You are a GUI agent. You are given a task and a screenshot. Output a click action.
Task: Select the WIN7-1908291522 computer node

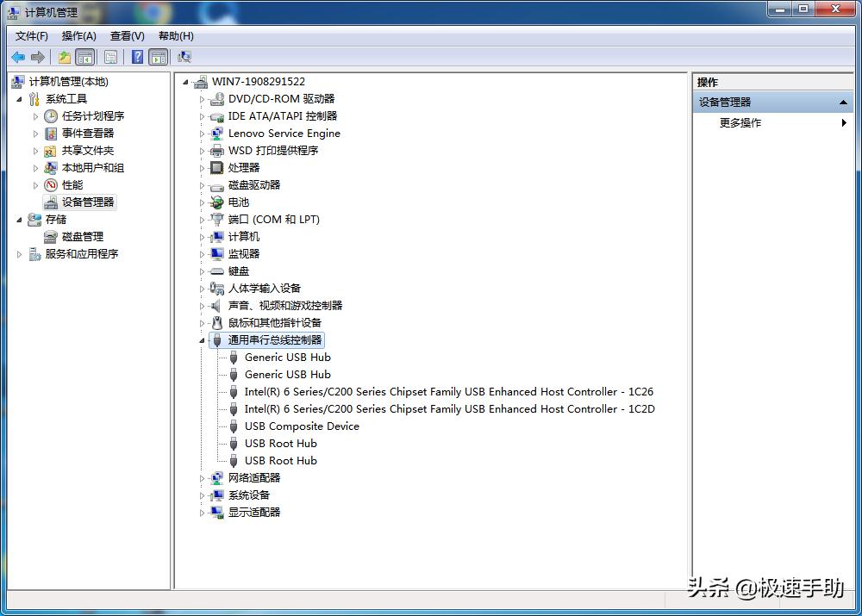tap(259, 81)
